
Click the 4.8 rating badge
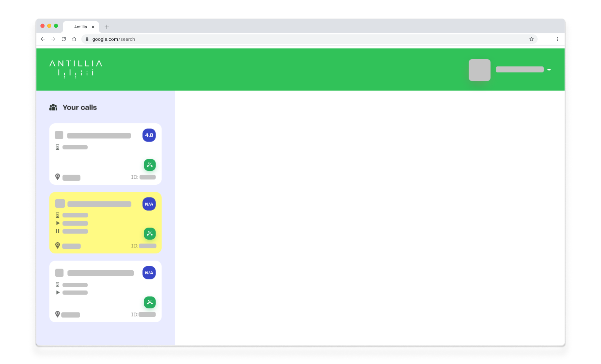(x=149, y=135)
